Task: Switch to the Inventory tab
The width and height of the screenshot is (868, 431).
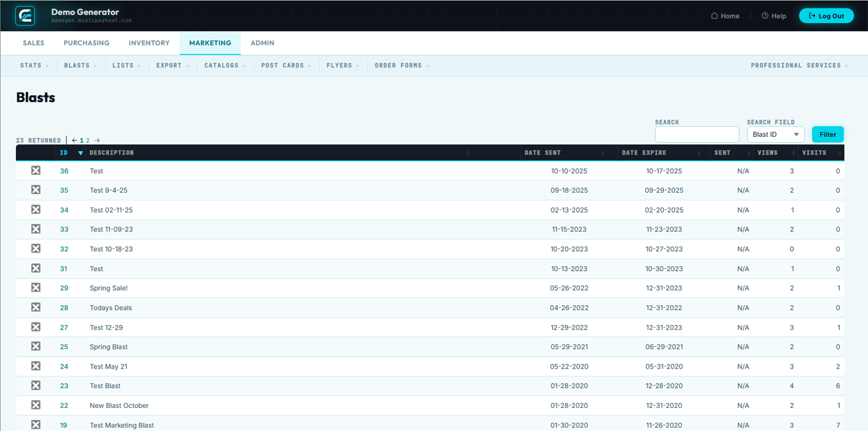Action: click(x=149, y=43)
